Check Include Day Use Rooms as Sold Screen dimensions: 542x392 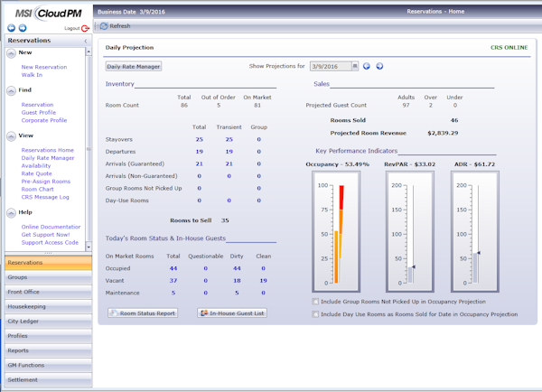tap(314, 314)
